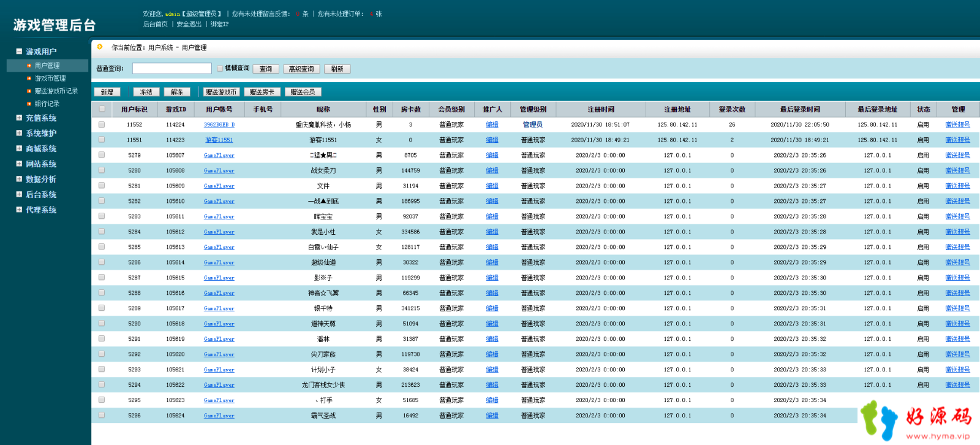Click 赠送靓号 link for user 5288

click(x=957, y=293)
